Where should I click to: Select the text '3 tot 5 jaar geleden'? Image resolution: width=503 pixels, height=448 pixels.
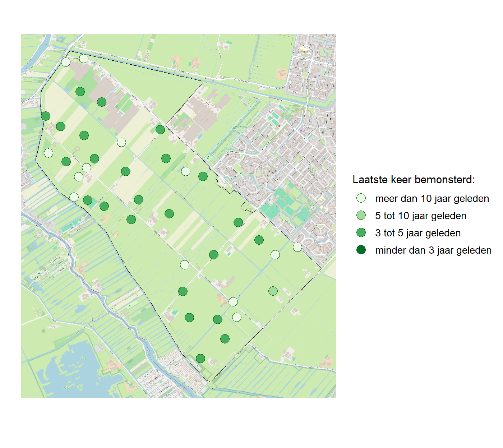[x=418, y=233]
